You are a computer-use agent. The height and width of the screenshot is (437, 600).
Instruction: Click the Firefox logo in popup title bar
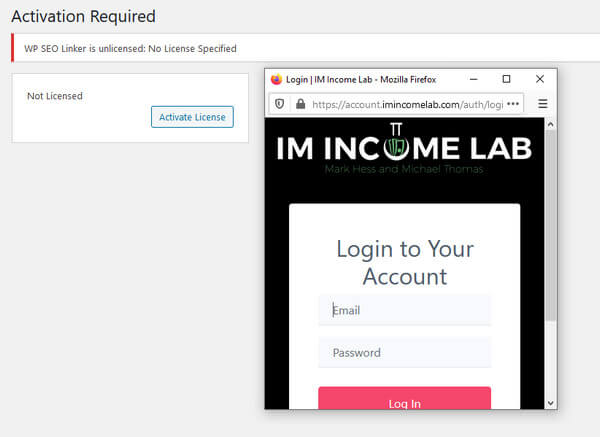(276, 79)
